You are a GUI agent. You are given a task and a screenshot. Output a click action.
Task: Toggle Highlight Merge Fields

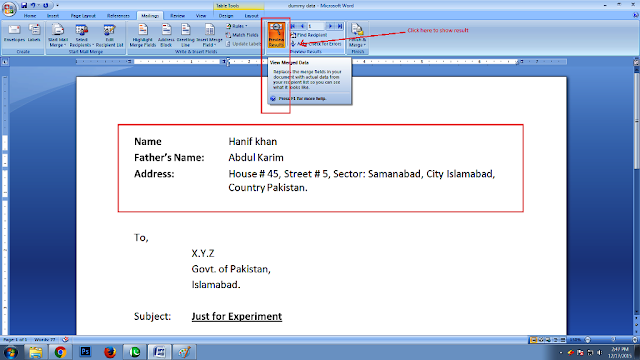(x=142, y=36)
